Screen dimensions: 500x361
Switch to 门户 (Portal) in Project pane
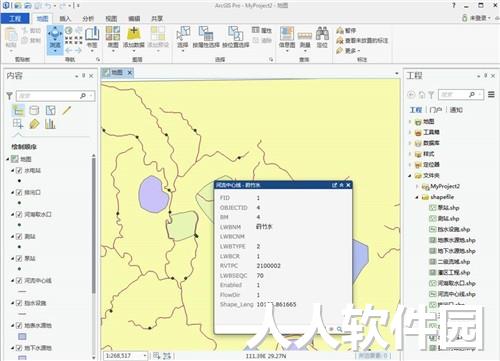click(x=436, y=110)
